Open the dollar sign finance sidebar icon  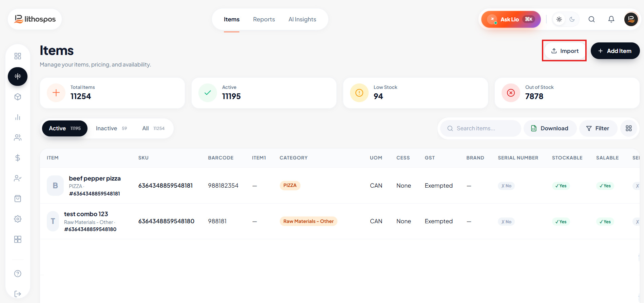pyautogui.click(x=18, y=158)
